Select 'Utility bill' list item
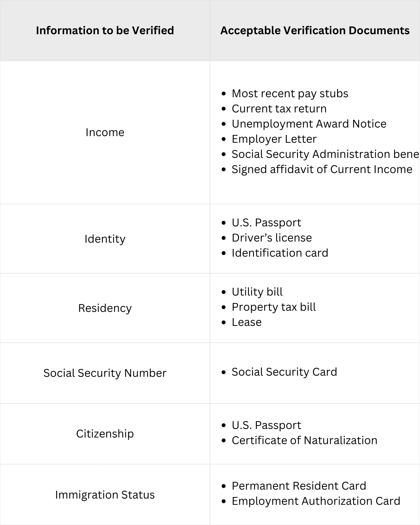This screenshot has width=420, height=525. [257, 292]
